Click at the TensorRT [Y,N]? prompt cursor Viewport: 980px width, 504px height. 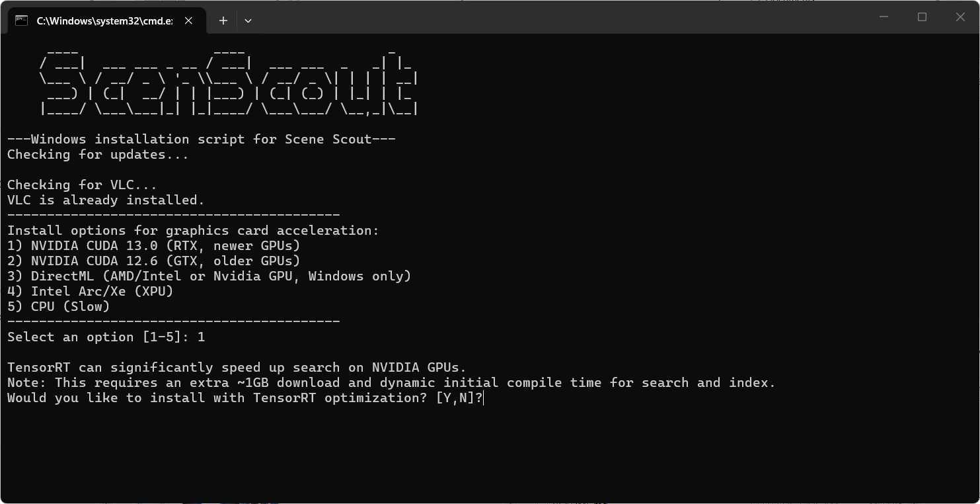click(x=484, y=398)
